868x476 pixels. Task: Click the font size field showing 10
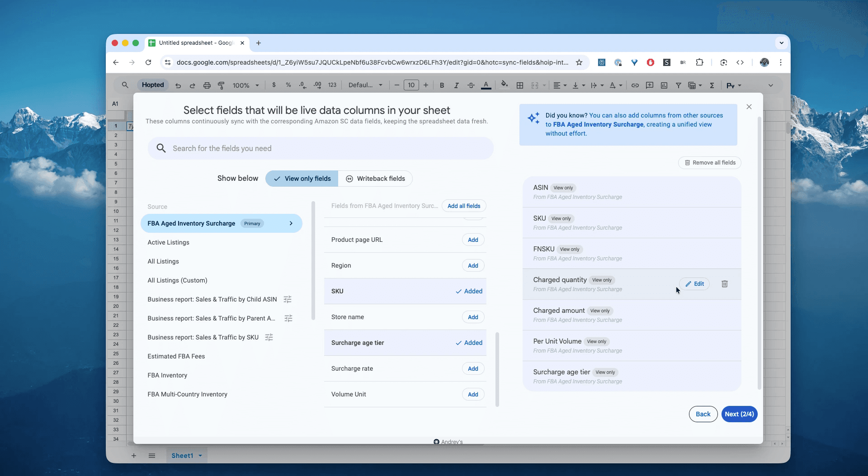411,85
